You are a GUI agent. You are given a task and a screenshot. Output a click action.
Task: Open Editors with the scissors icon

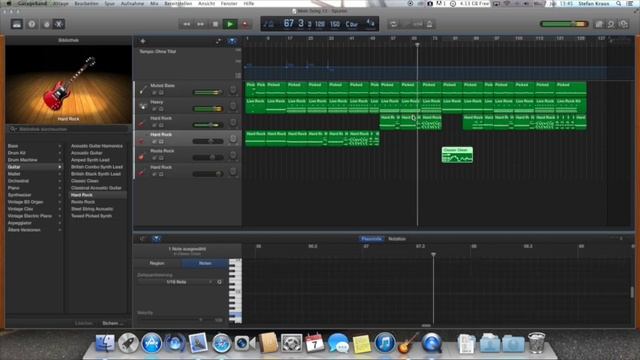[x=59, y=24]
